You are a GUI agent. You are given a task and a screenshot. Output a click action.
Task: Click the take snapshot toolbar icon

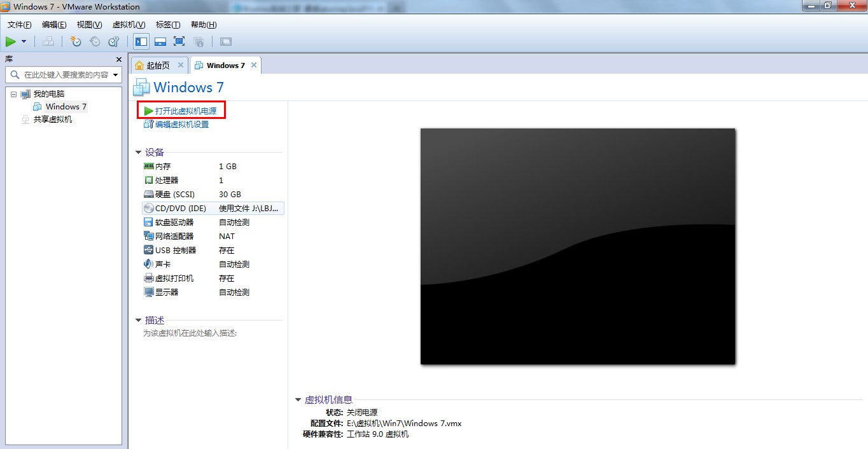(76, 41)
